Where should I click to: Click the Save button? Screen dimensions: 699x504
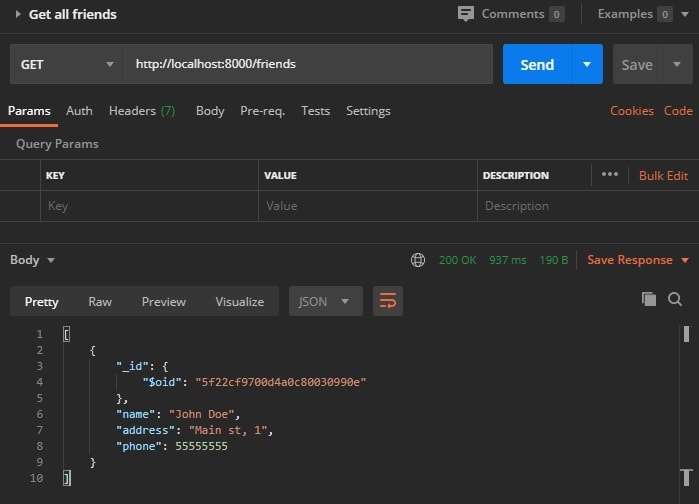(637, 65)
